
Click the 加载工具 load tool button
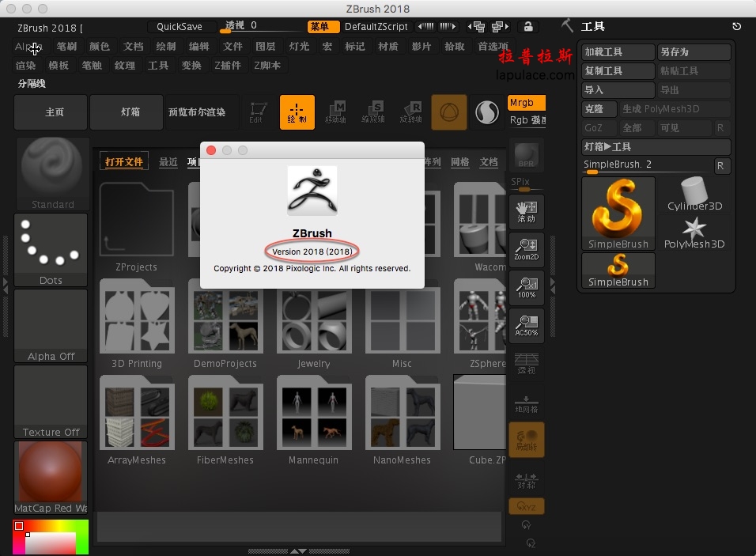point(618,51)
